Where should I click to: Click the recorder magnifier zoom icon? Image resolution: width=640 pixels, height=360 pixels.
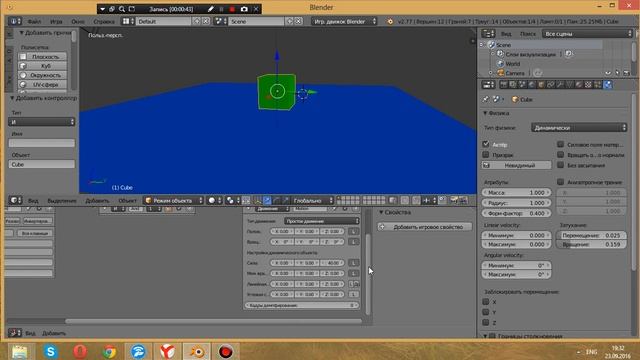pyautogui.click(x=122, y=9)
